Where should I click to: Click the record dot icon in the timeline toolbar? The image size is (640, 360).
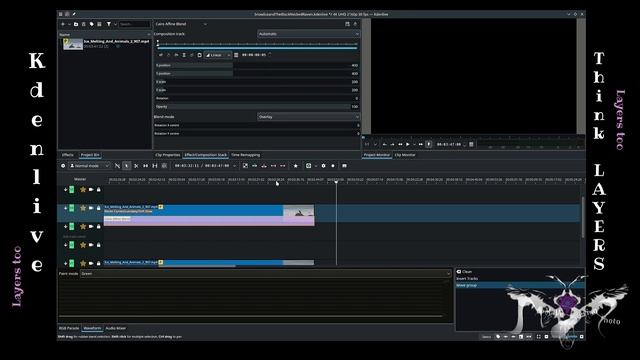point(333,166)
